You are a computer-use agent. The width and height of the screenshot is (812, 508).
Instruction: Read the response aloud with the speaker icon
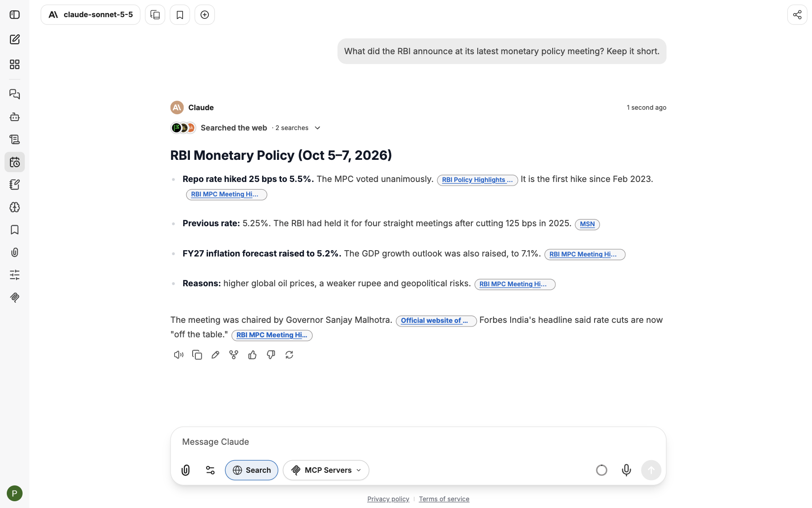[x=179, y=355]
